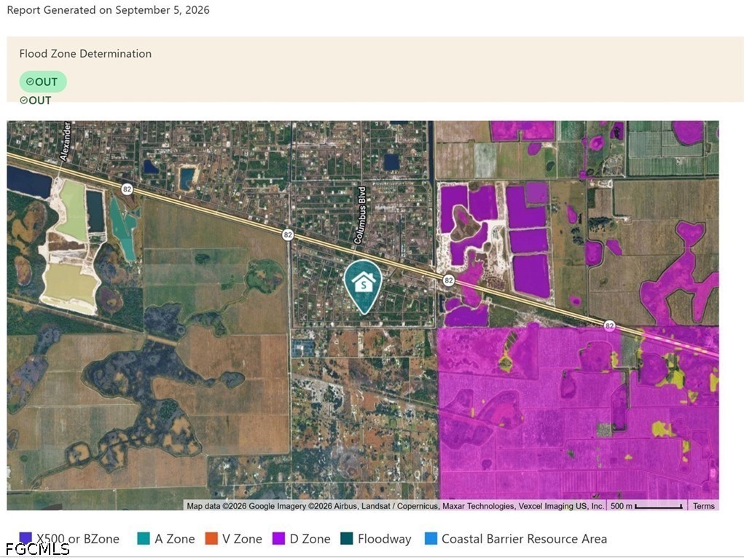Click route 82 shield near Alexander
Screen dimensions: 744x560
(127, 189)
